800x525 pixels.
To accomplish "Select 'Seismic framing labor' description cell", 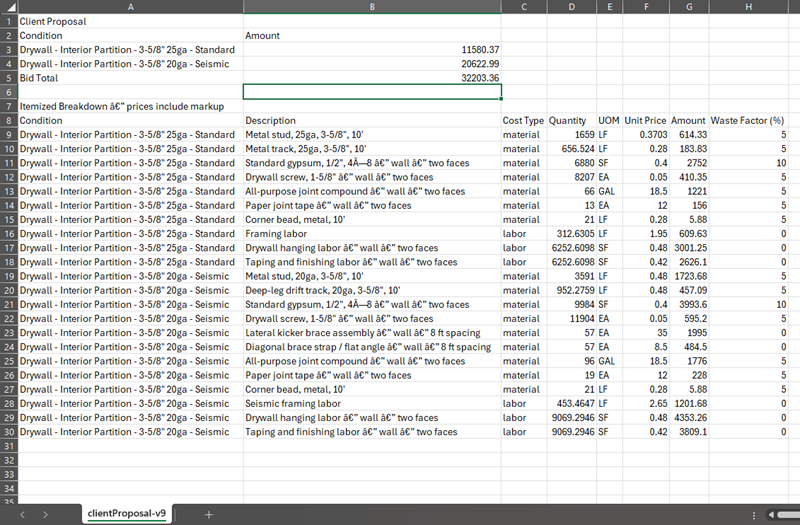I will point(372,404).
